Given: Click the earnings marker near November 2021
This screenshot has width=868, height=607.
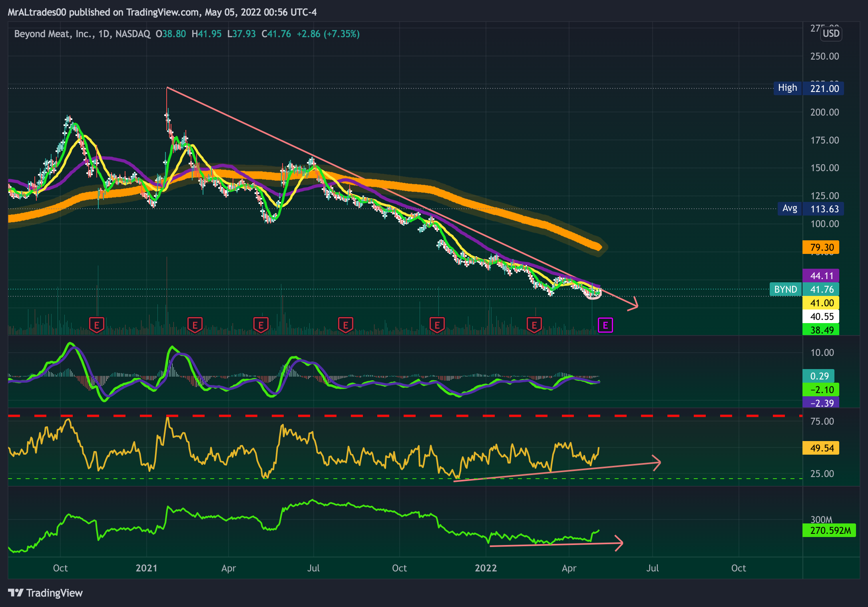Looking at the screenshot, I should (x=437, y=325).
